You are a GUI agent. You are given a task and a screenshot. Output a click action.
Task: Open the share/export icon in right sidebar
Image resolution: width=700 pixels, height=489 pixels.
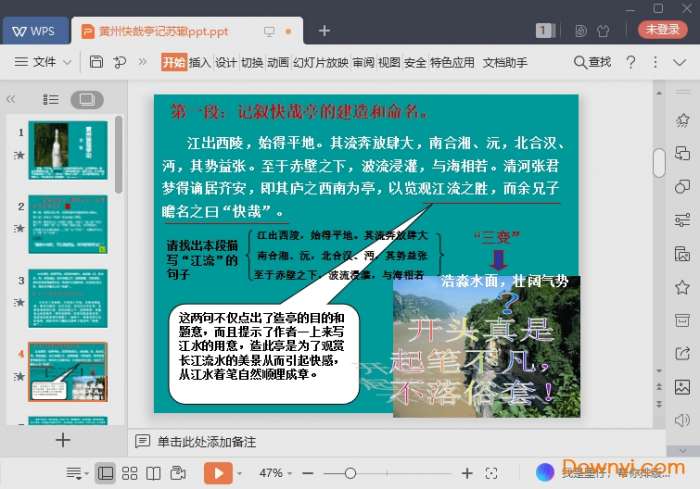pyautogui.click(x=682, y=353)
